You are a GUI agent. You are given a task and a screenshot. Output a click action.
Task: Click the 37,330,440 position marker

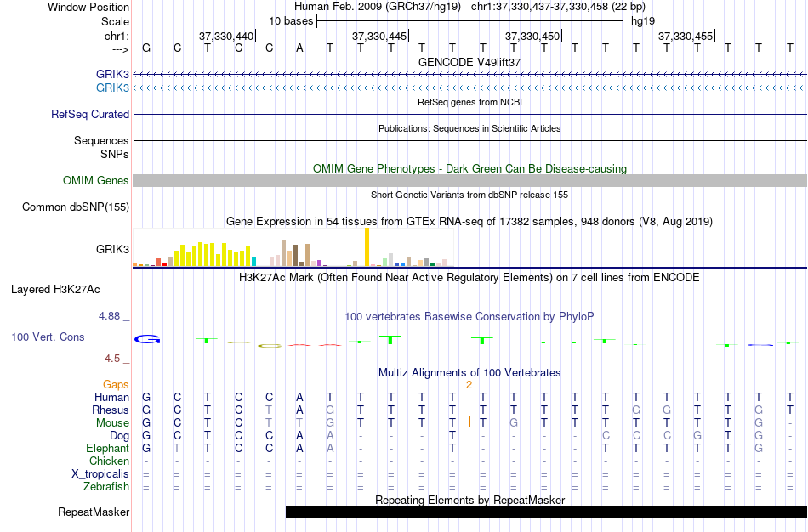pos(226,36)
